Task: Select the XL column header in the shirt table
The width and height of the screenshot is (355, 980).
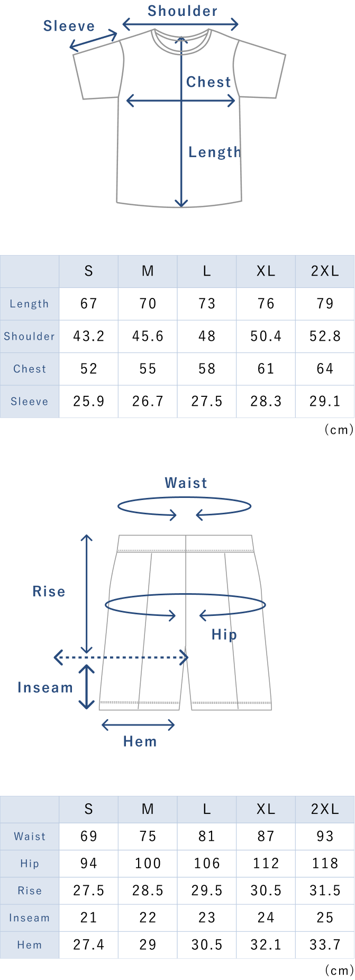Action: point(266,271)
